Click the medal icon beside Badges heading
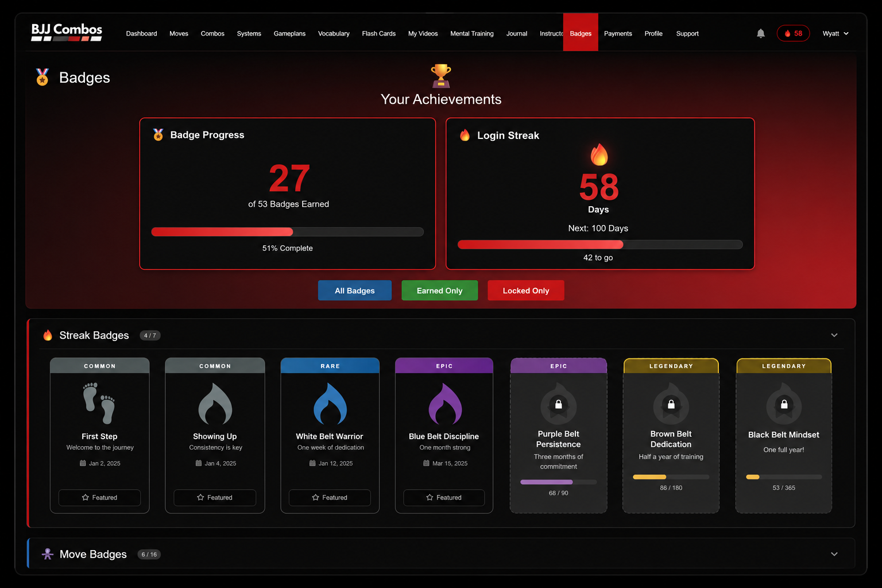The height and width of the screenshot is (588, 882). pyautogui.click(x=42, y=77)
